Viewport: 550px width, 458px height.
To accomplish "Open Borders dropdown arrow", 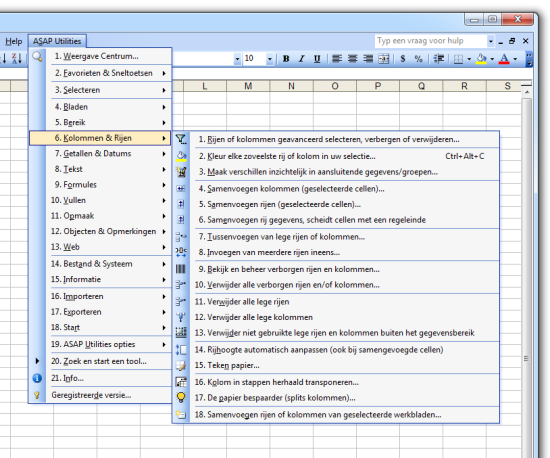I will click(x=469, y=59).
